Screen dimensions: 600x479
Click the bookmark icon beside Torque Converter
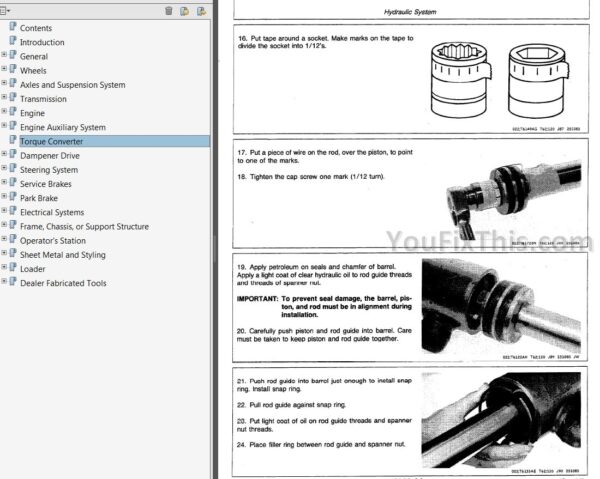pos(13,142)
